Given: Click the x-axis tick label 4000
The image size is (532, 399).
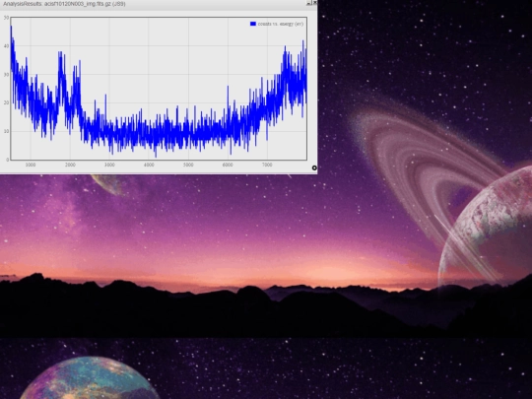Looking at the screenshot, I should click(x=149, y=165).
